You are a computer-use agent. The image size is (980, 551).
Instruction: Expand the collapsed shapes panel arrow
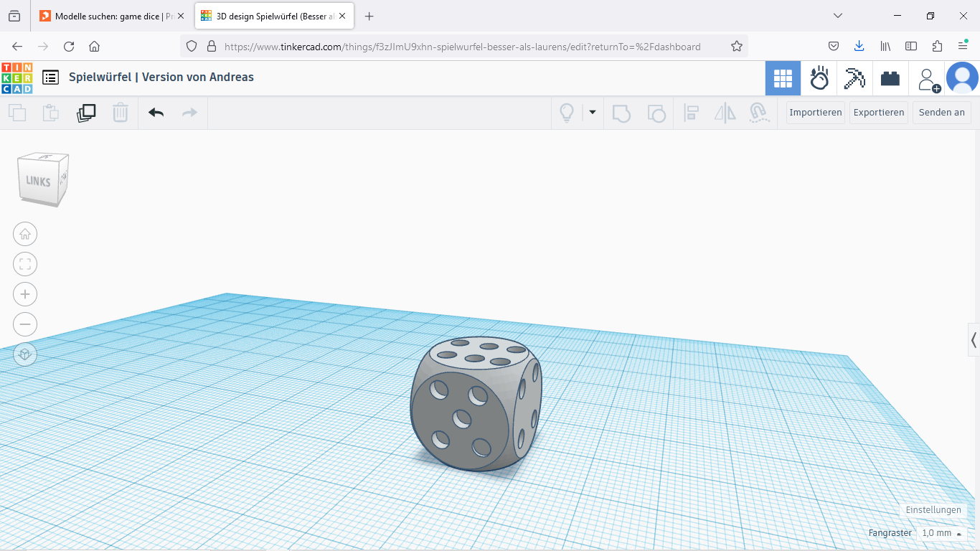(974, 340)
